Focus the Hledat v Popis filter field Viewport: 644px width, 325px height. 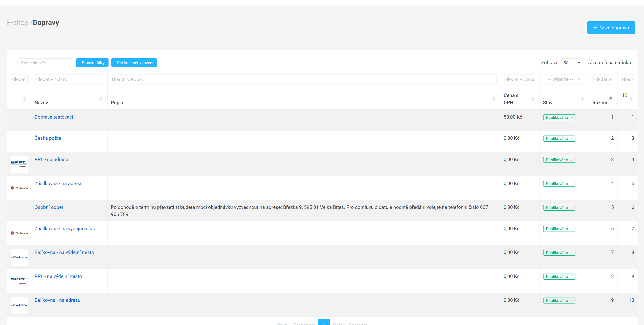point(303,79)
